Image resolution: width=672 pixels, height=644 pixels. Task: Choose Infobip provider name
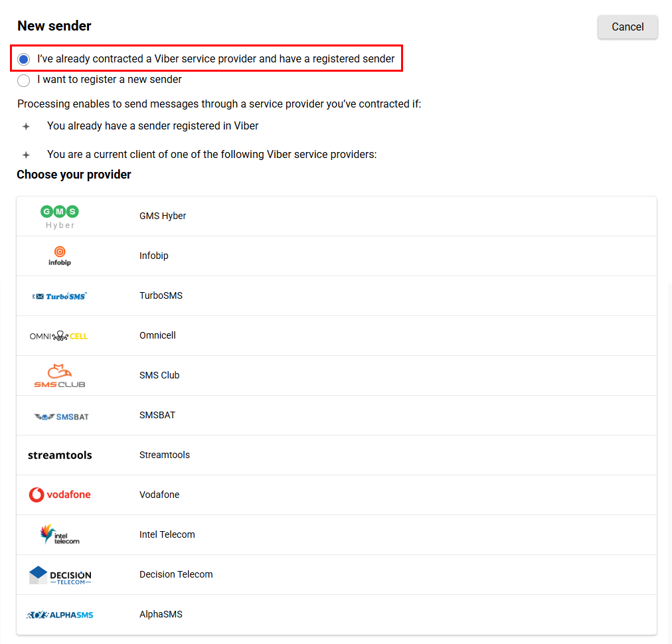[x=154, y=256]
